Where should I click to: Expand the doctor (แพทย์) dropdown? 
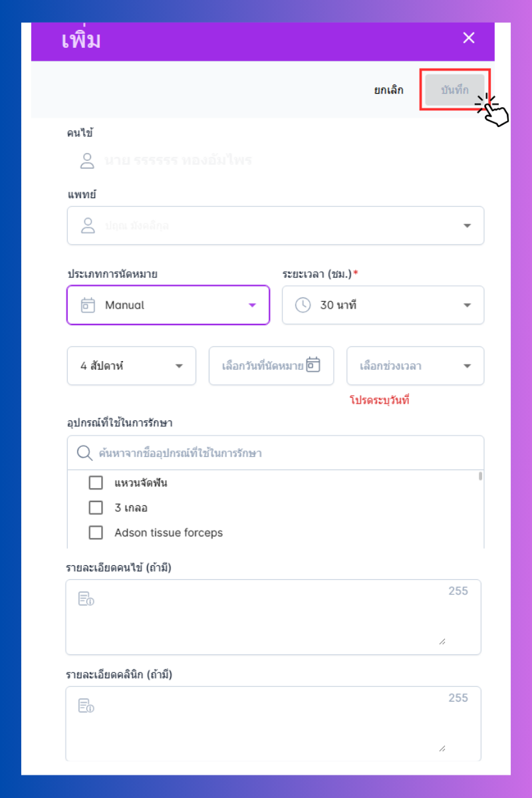(x=467, y=226)
